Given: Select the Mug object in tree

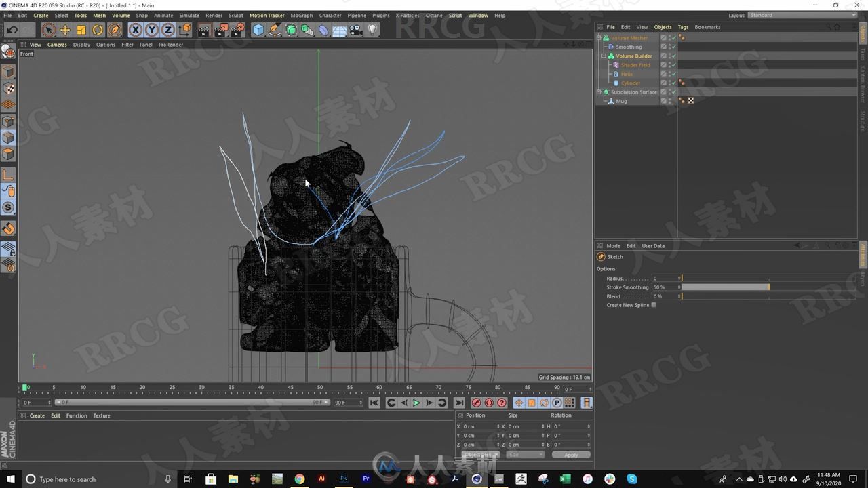Looking at the screenshot, I should 621,101.
